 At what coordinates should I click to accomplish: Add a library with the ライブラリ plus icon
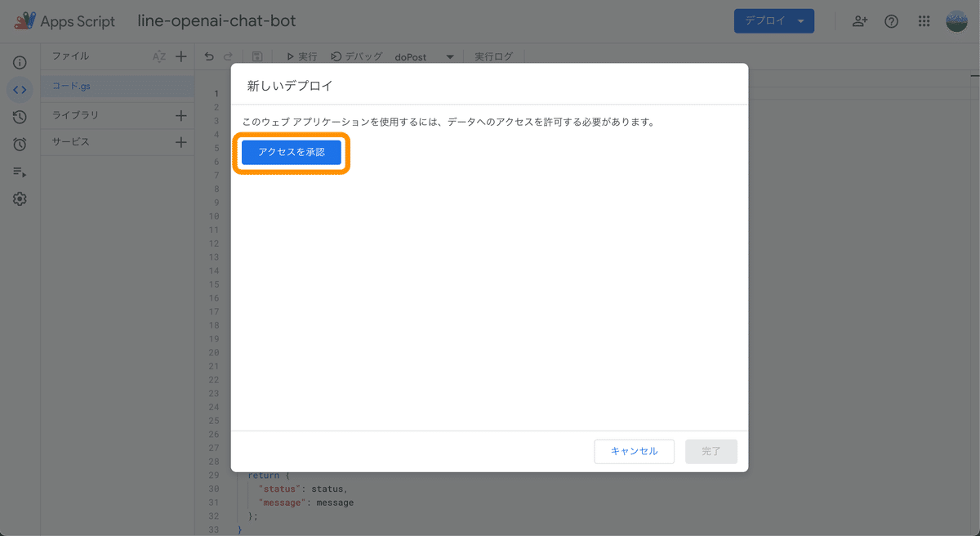pyautogui.click(x=181, y=115)
